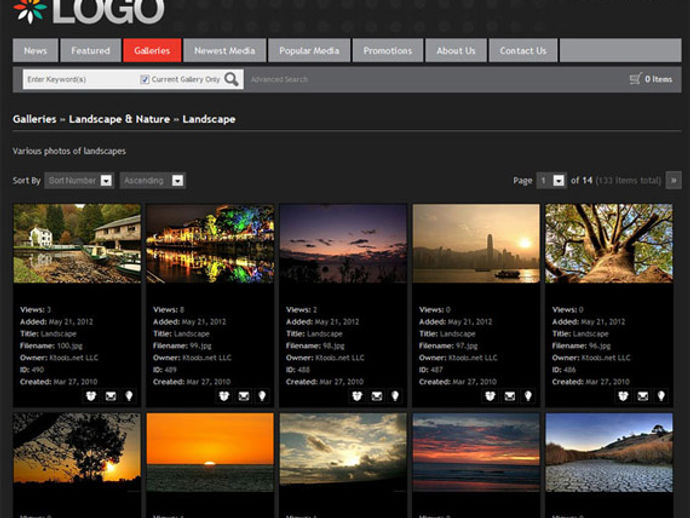Open the About Us tab
Image resolution: width=690 pixels, height=518 pixels.
click(x=456, y=51)
